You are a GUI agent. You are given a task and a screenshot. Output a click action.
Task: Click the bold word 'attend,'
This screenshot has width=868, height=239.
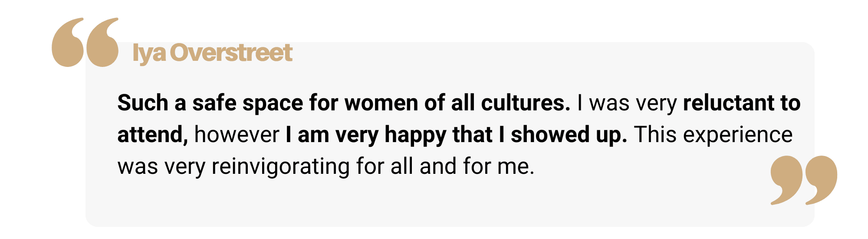pos(152,135)
